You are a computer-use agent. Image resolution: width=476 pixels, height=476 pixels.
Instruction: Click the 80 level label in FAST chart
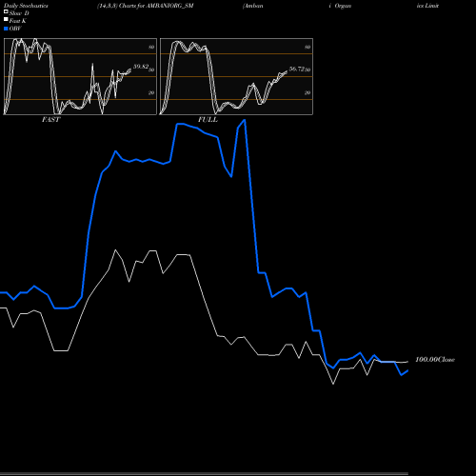pos(151,47)
